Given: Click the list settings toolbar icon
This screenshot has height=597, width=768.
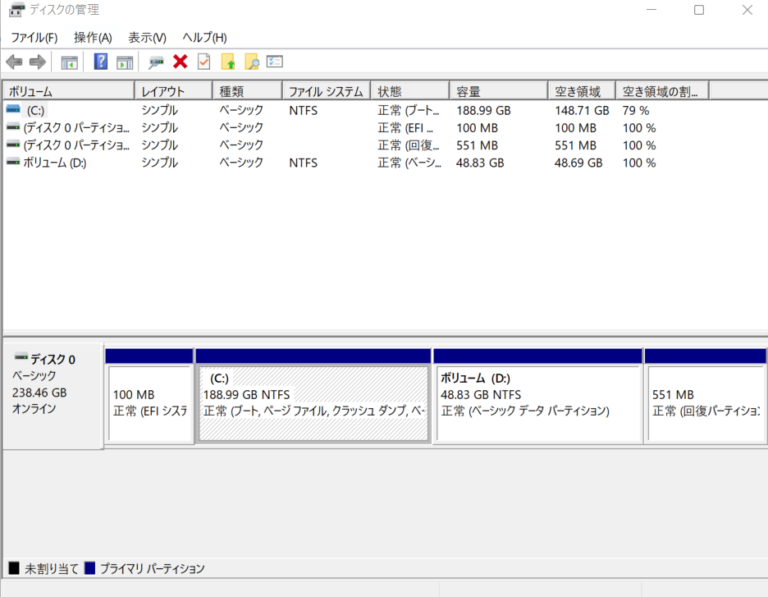Looking at the screenshot, I should click(275, 62).
